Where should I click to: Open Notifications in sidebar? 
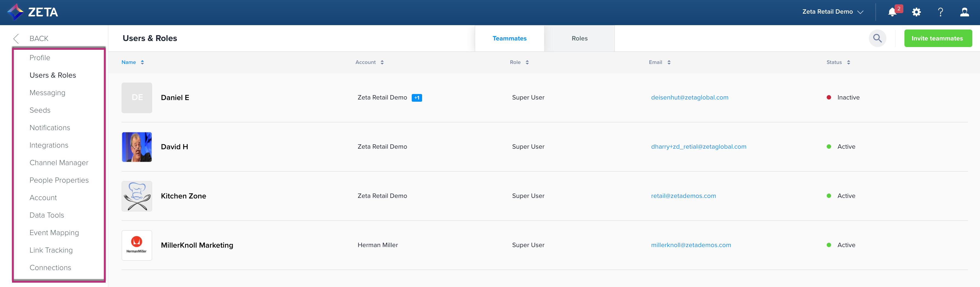point(50,128)
